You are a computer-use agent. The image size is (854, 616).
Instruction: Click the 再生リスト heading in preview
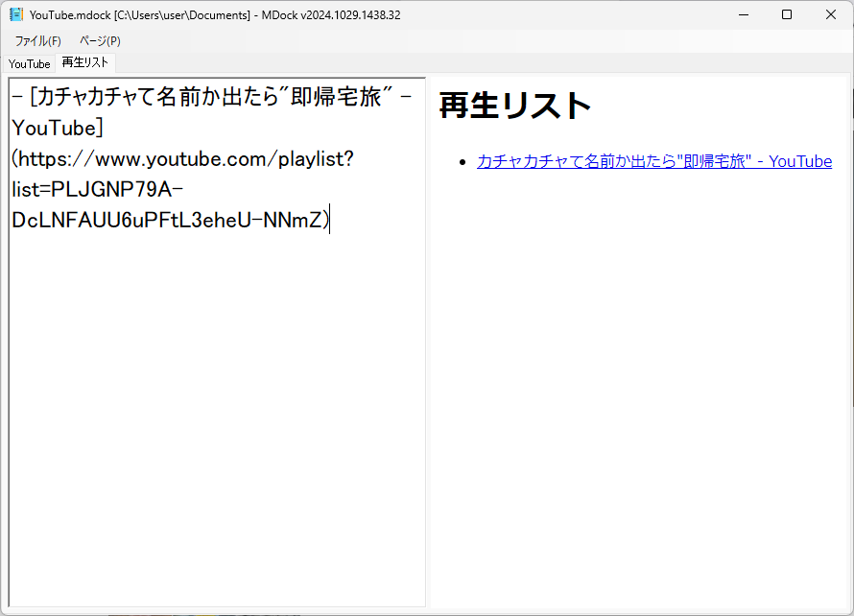(x=514, y=106)
